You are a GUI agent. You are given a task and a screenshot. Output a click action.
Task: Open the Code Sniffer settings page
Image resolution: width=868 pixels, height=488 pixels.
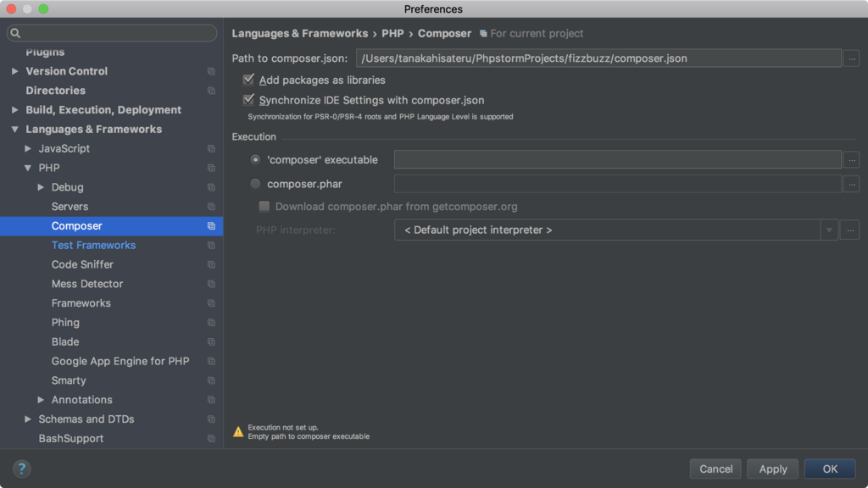point(82,264)
